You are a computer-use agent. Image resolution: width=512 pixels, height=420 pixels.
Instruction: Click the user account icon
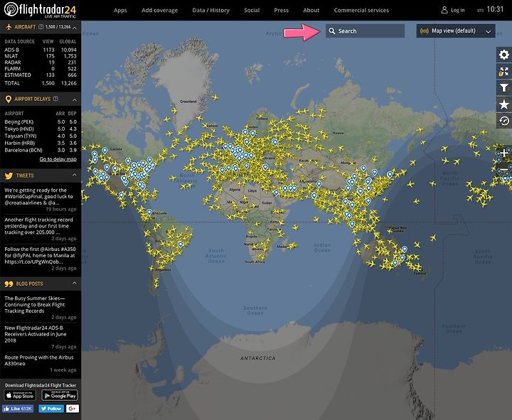444,10
